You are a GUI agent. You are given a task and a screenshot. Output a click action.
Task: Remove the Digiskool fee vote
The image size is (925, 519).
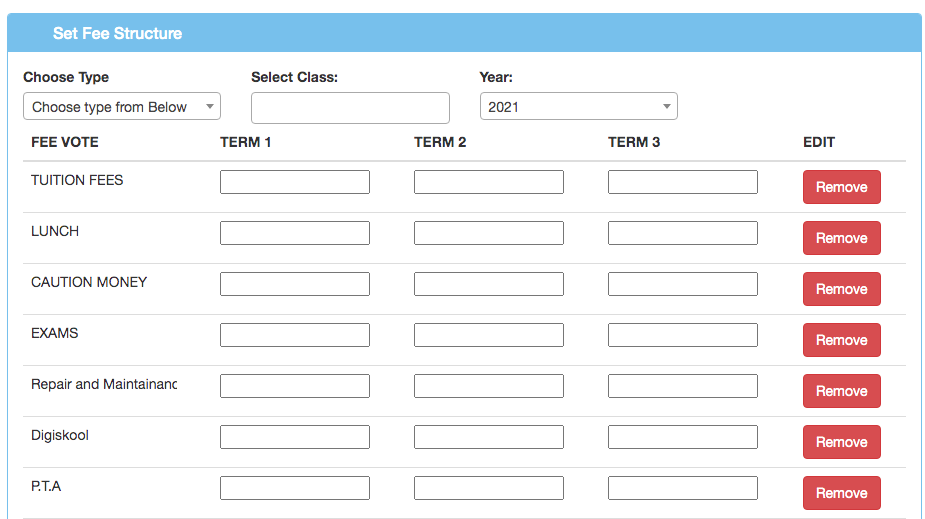841,442
